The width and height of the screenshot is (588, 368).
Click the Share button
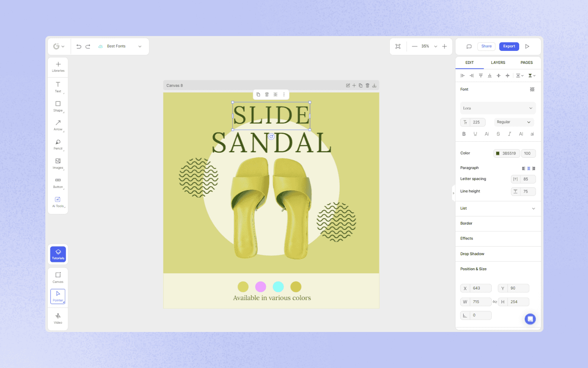click(486, 46)
